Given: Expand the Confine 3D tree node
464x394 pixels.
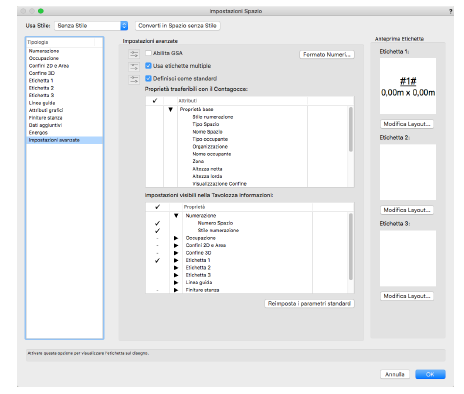Looking at the screenshot, I should (176, 253).
